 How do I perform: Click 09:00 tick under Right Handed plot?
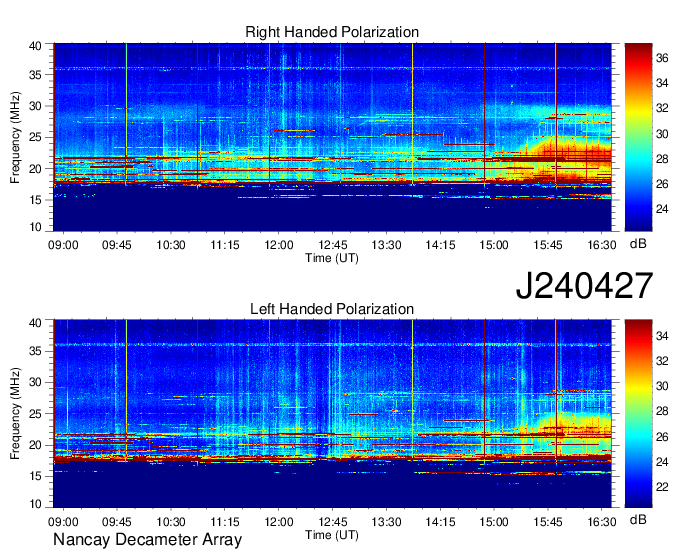(x=63, y=245)
